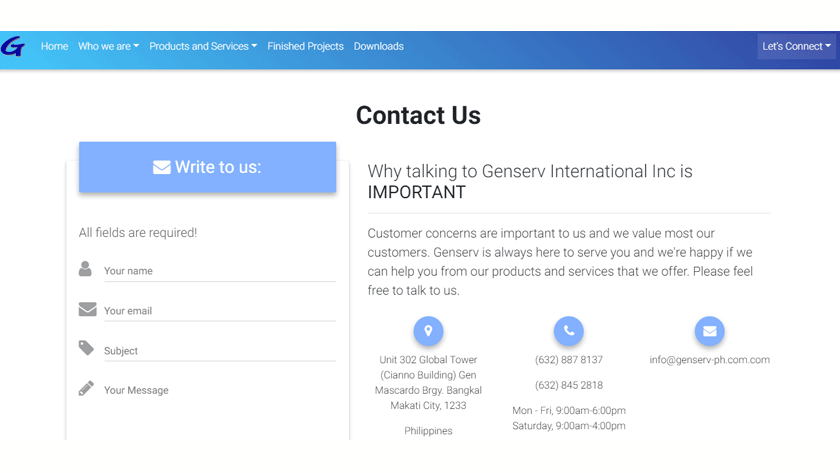Click the pencil icon beside message field
The width and height of the screenshot is (840, 473).
(87, 388)
